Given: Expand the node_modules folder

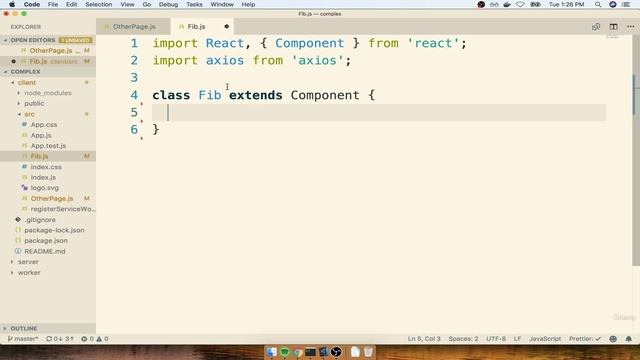Looking at the screenshot, I should point(48,93).
